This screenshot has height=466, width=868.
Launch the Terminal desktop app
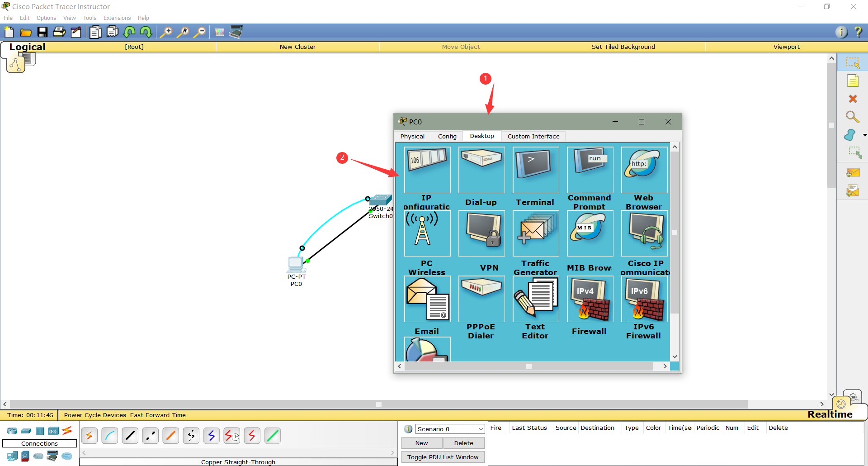[536, 170]
